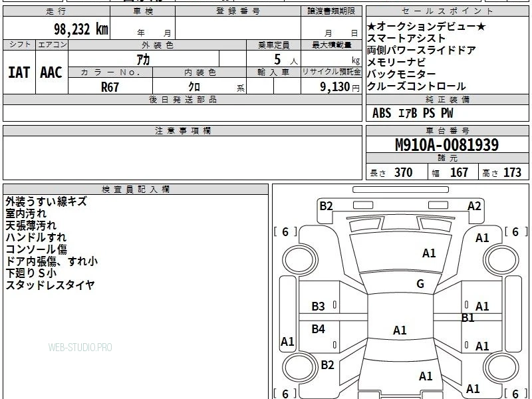Click the リサイクル預託金 header
This screenshot has width=532, height=399.
[x=331, y=72]
